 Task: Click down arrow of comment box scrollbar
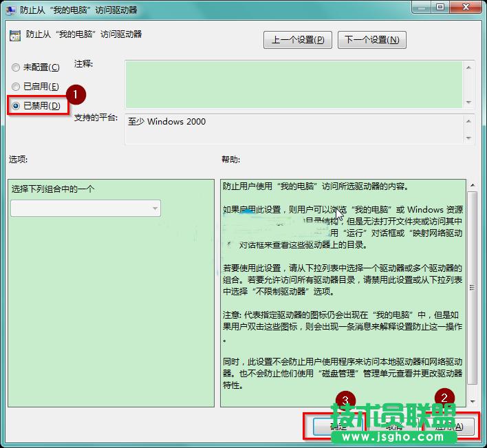[468, 103]
